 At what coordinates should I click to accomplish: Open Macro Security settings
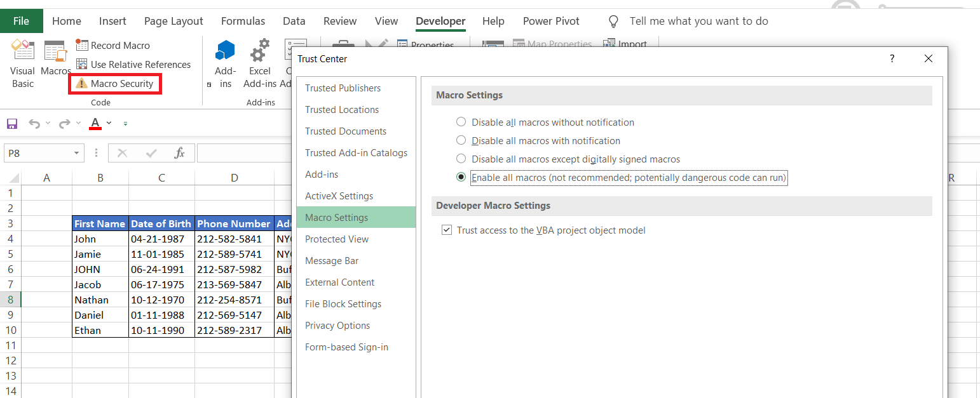[115, 84]
